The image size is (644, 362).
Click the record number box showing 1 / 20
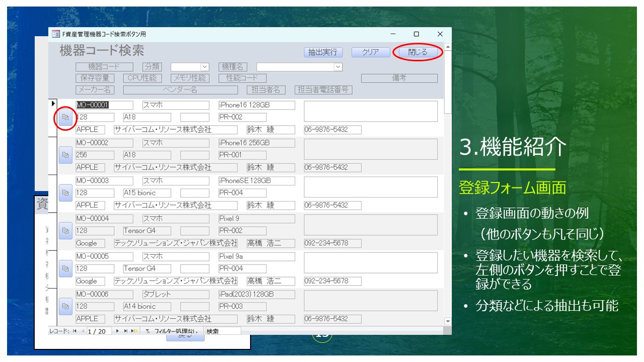pyautogui.click(x=99, y=331)
